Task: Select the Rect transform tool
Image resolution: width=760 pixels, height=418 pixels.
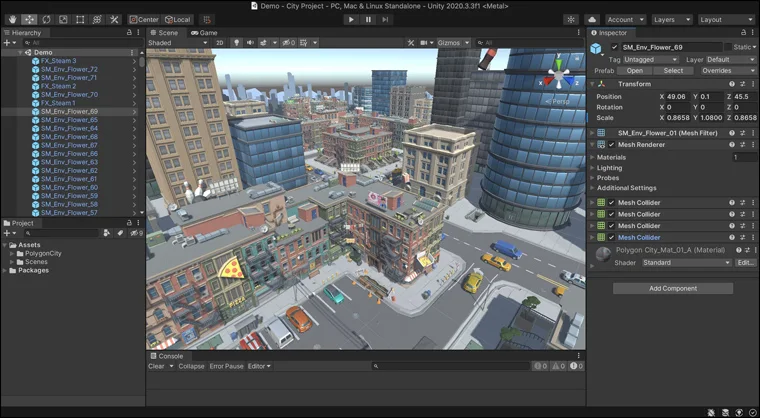Action: 80,19
